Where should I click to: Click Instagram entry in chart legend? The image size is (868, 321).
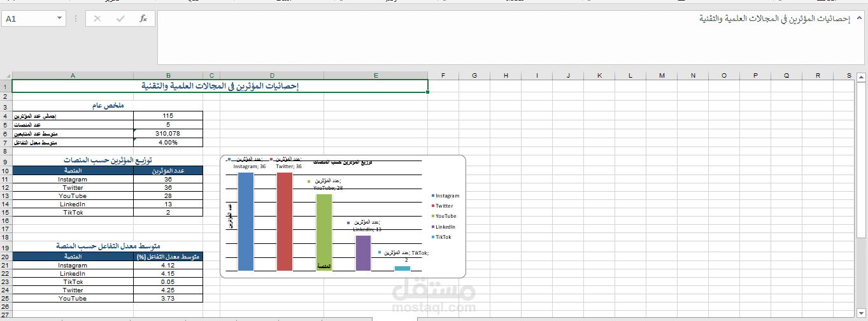445,196
